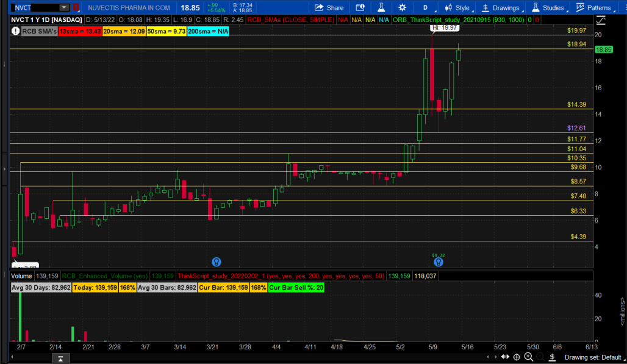Click the lightbulb event marker near 5/9
The height and width of the screenshot is (364, 627).
coord(439,262)
